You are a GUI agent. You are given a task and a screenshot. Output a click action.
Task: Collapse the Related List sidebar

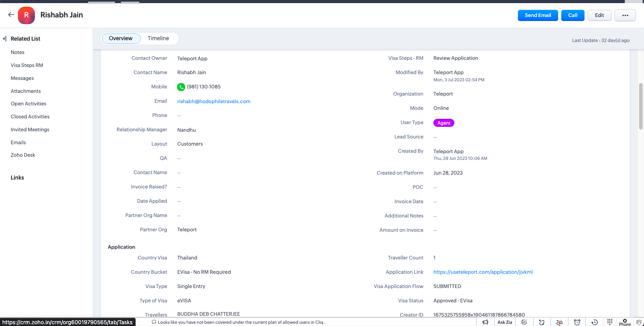point(4,39)
